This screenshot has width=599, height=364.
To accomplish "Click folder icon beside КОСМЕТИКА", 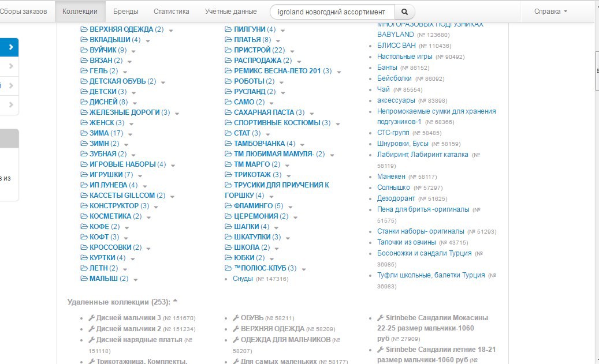I will (x=84, y=216).
